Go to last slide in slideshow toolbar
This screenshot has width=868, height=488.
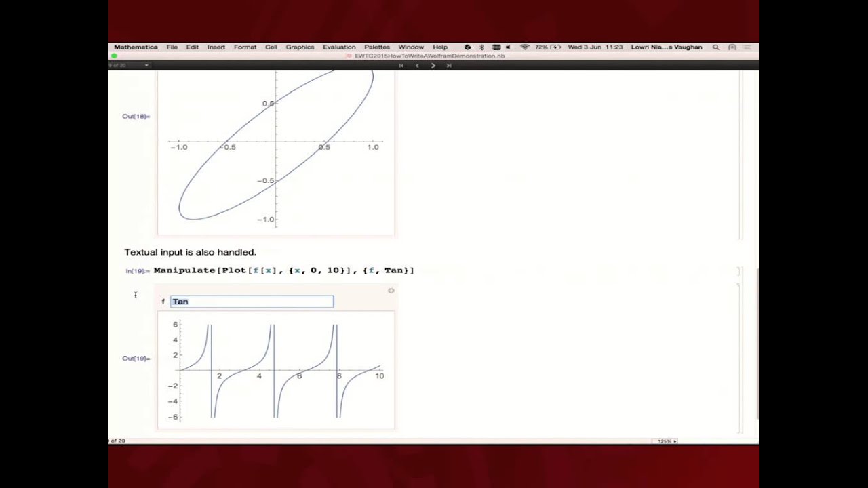coord(449,66)
